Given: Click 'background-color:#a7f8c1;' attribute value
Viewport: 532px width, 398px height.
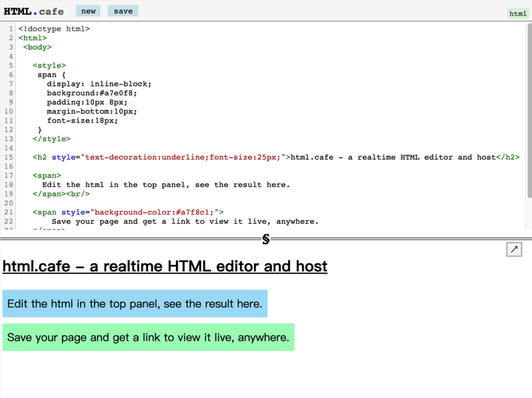Looking at the screenshot, I should [154, 212].
